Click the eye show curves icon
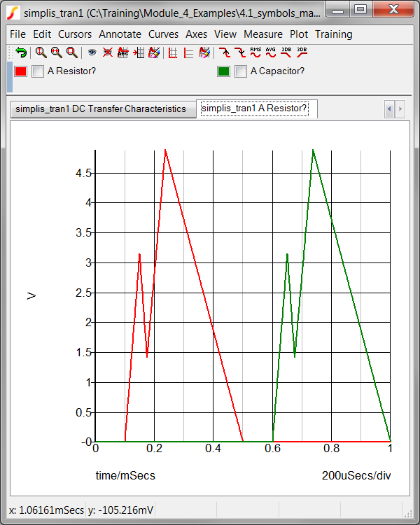This screenshot has width=420, height=525. (x=92, y=52)
